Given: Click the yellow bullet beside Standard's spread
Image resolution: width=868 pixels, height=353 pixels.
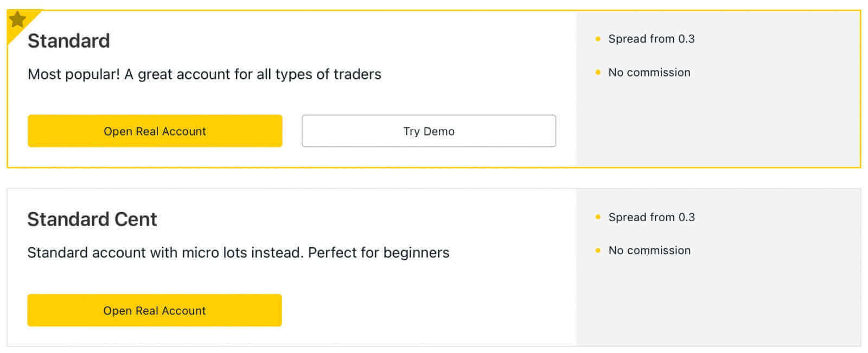Looking at the screenshot, I should click(x=598, y=39).
